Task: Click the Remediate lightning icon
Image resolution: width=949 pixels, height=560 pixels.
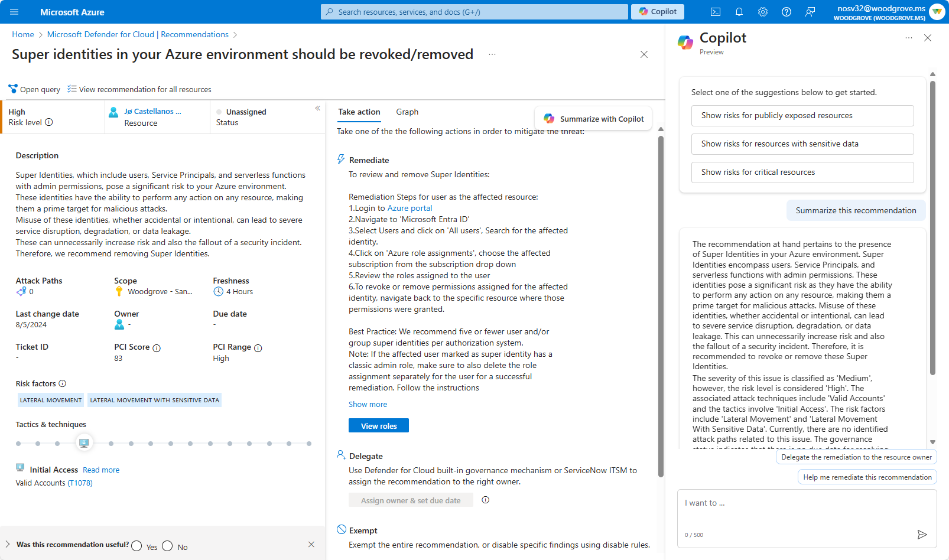Action: point(341,159)
